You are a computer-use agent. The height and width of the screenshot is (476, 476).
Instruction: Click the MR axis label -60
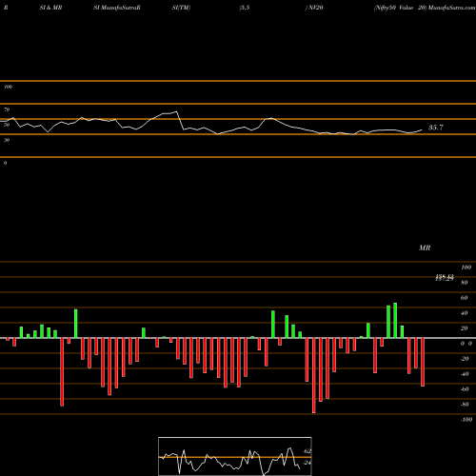(x=465, y=389)
